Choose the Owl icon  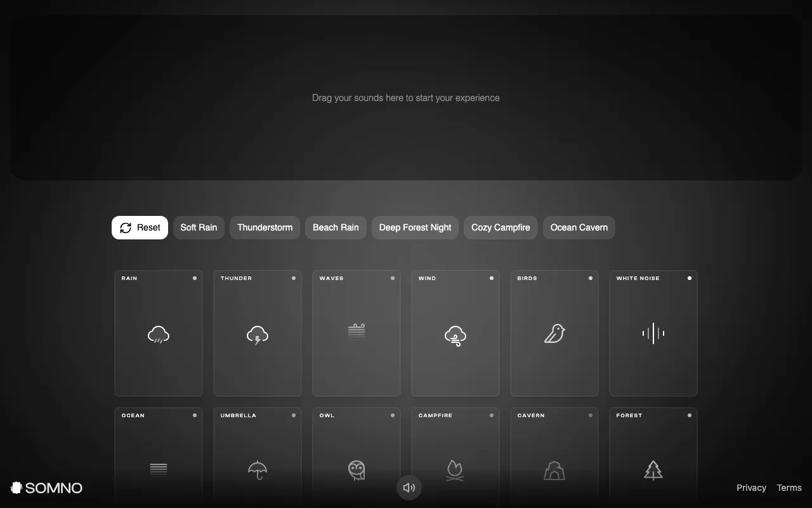coord(357,471)
